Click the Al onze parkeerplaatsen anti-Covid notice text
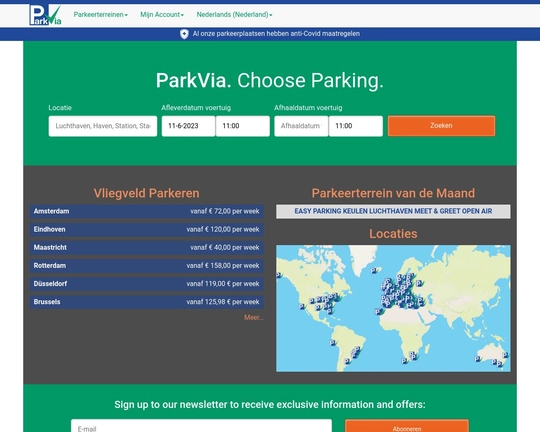The height and width of the screenshot is (432, 540). [x=276, y=34]
